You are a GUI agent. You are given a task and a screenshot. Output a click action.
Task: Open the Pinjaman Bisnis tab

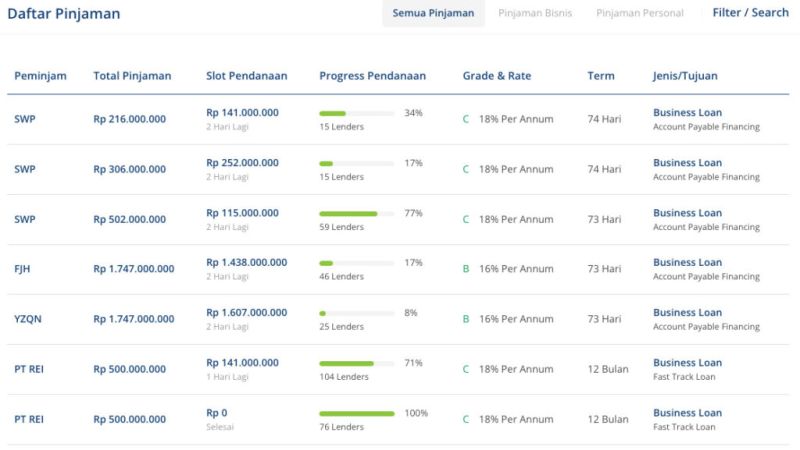tap(535, 13)
